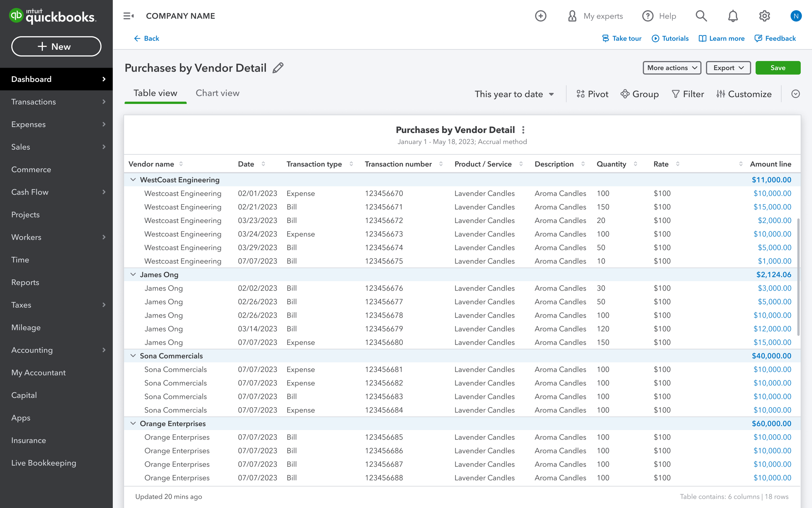Open Dashboard in the sidebar
812x508 pixels.
pyautogui.click(x=57, y=79)
